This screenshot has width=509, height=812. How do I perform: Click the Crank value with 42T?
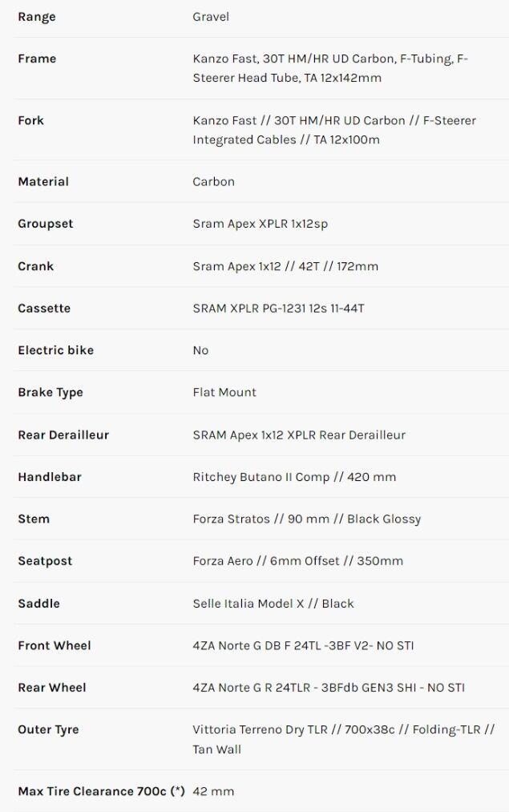click(x=285, y=266)
